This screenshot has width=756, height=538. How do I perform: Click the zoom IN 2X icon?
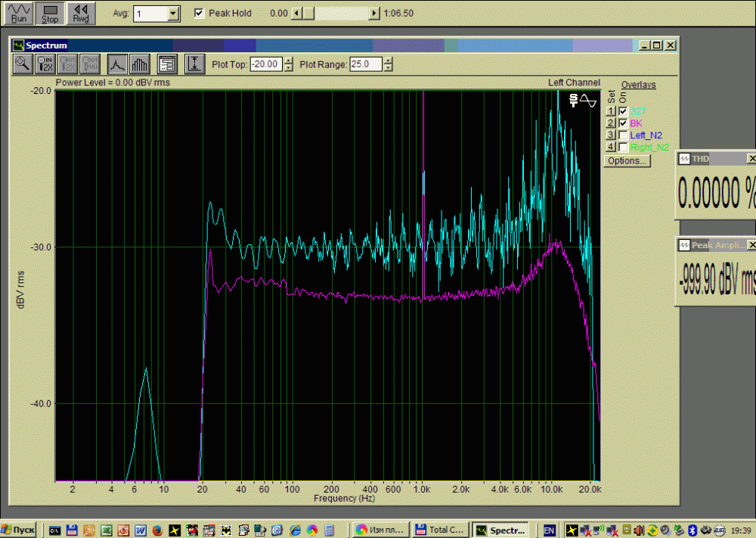pos(46,64)
